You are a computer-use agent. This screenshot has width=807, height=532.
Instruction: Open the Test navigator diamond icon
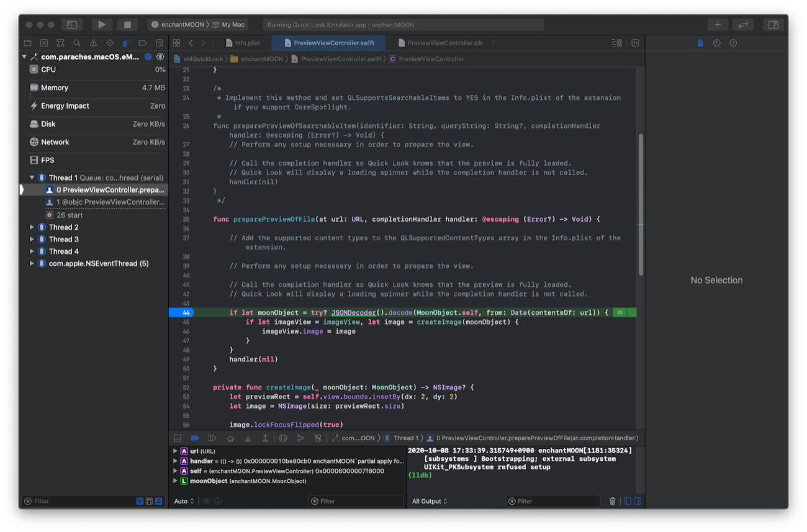coord(110,43)
